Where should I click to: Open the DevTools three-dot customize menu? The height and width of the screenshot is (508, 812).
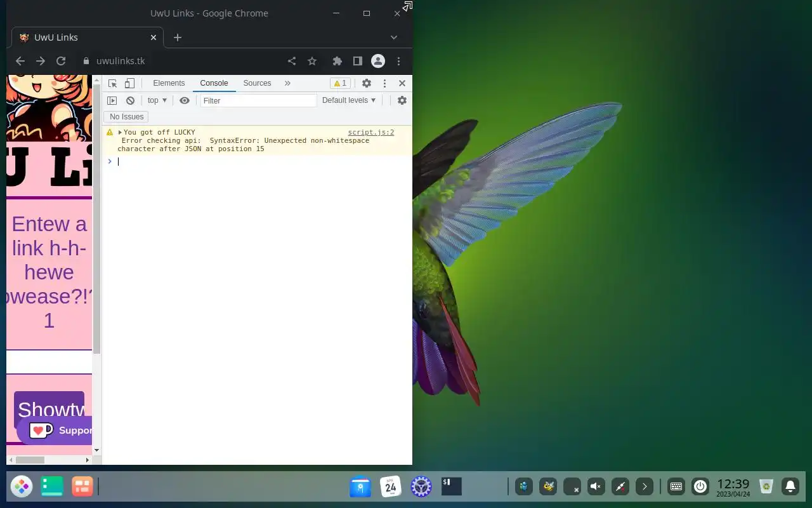point(384,83)
